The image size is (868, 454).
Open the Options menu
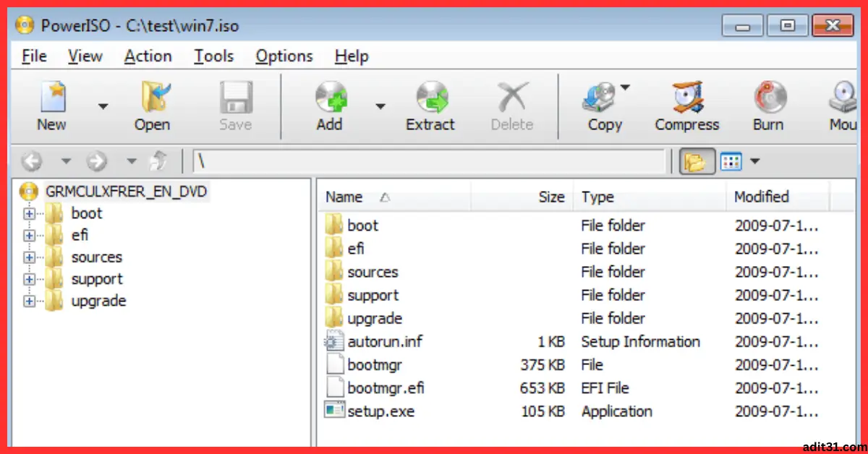[284, 56]
